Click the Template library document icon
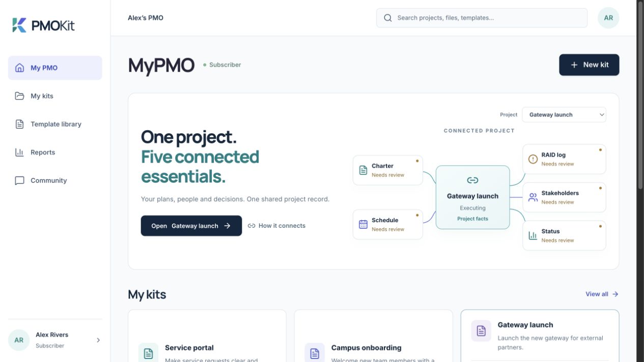 tap(19, 124)
